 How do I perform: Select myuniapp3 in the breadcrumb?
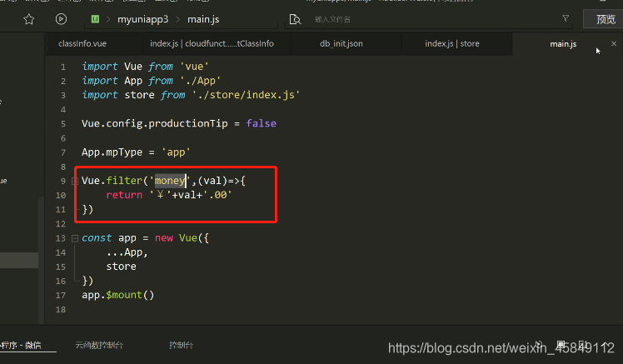143,19
